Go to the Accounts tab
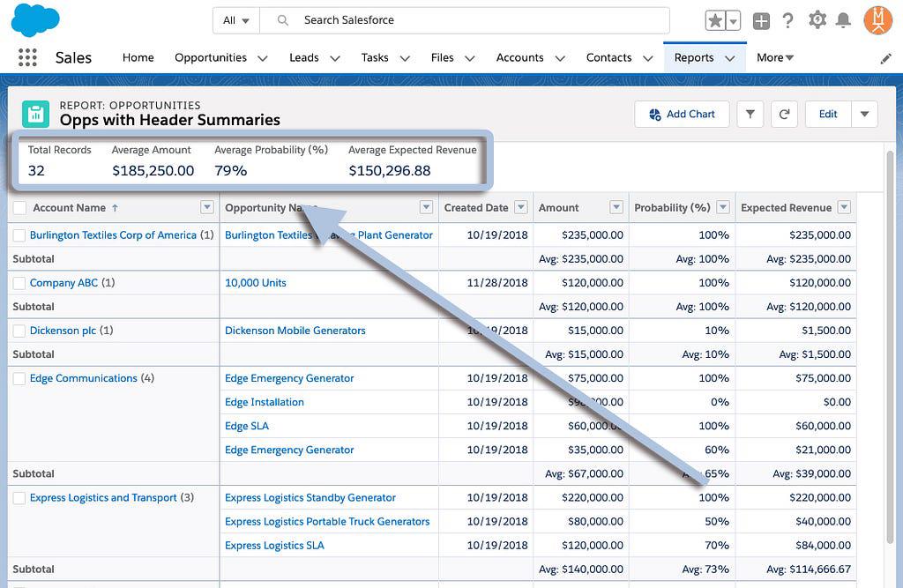This screenshot has width=903, height=588. pos(519,57)
